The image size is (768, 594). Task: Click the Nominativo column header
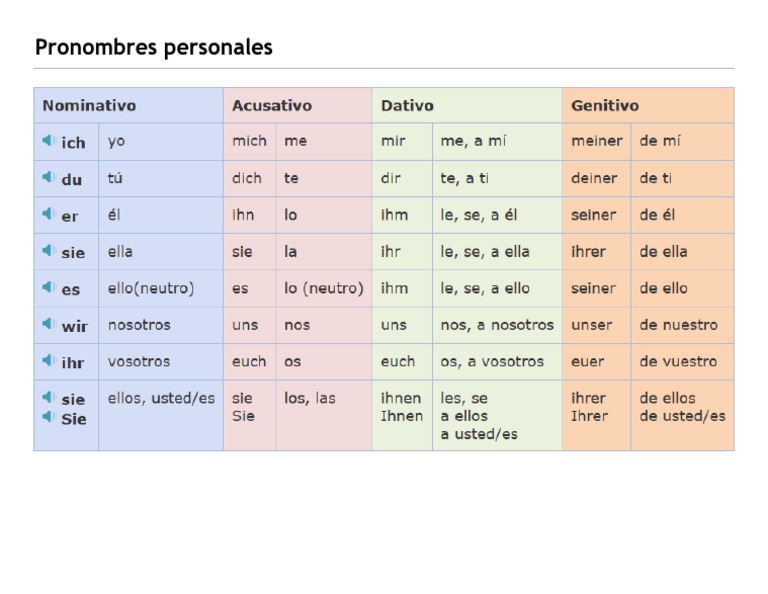click(x=89, y=105)
